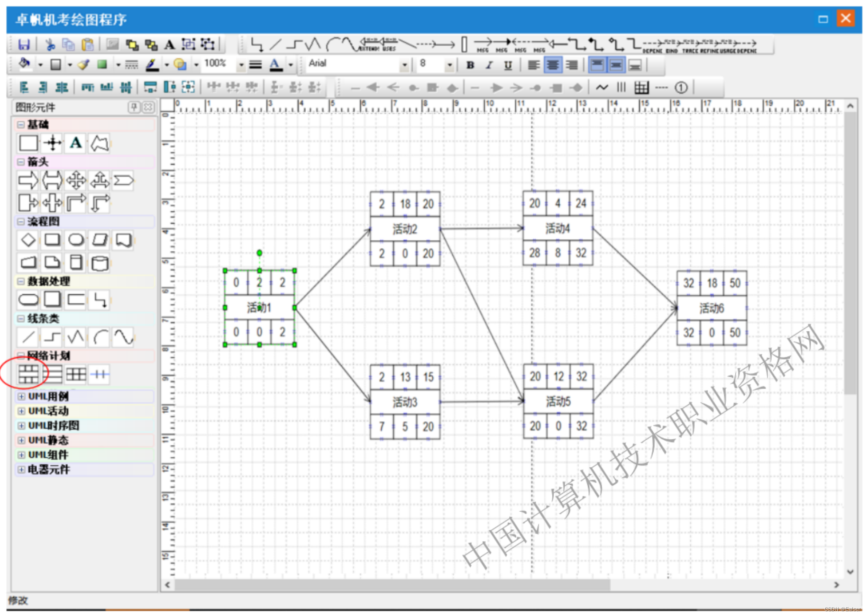
Task: Expand the UML活动 shape group
Action: pos(21,411)
